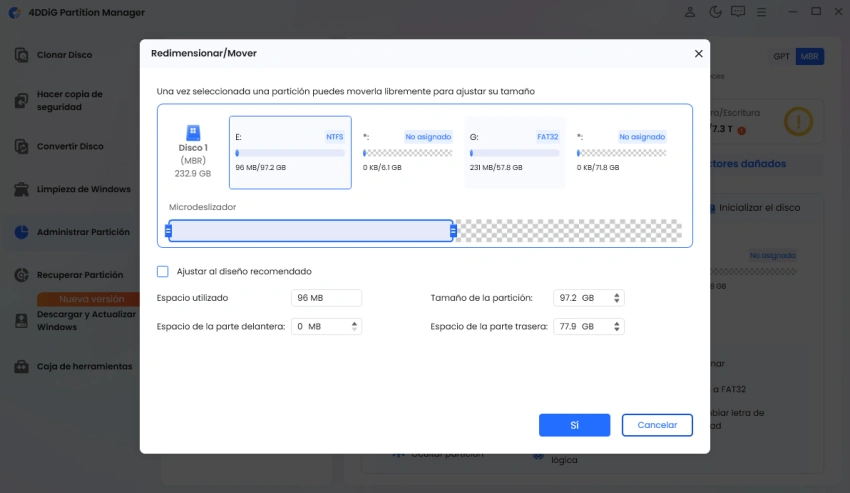The image size is (850, 493).
Task: Open the hamburger menu icon
Action: tap(762, 12)
